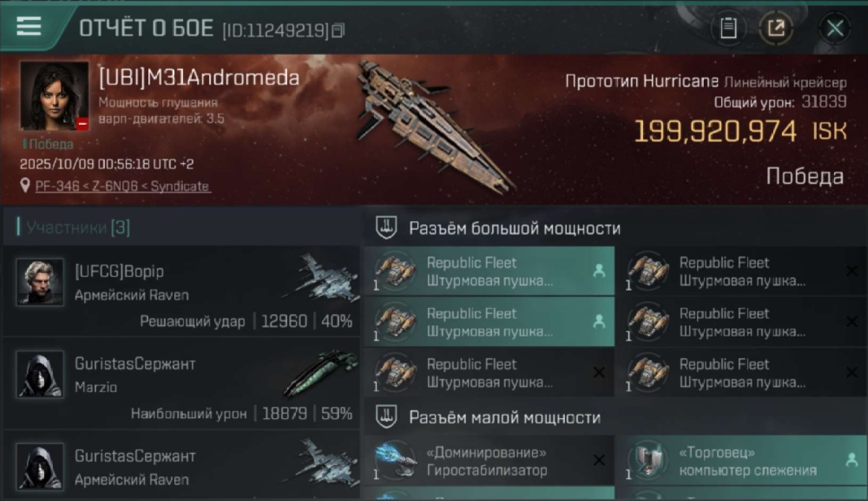
Task: Open M31Andromeda character portrait
Action: point(54,96)
